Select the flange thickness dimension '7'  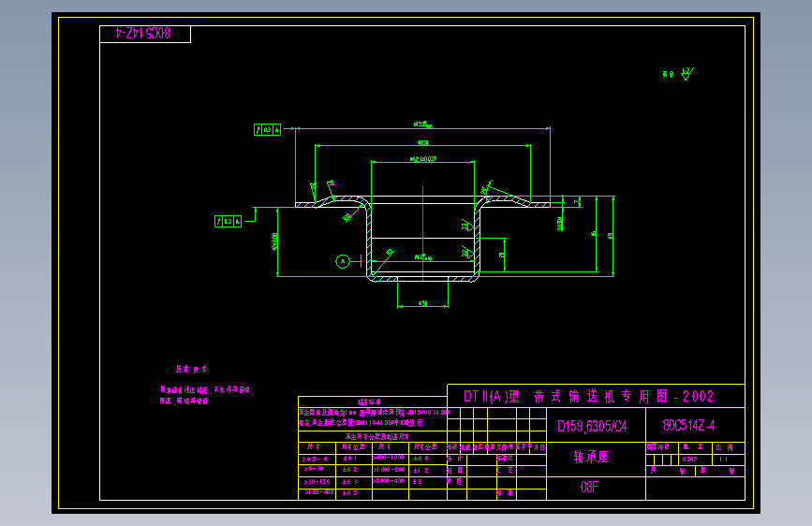(x=576, y=201)
